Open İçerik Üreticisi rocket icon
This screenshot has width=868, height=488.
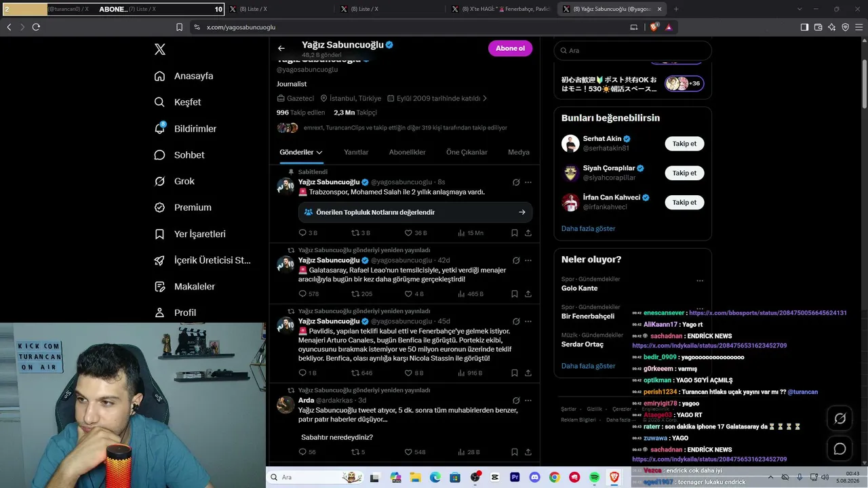pos(159,260)
